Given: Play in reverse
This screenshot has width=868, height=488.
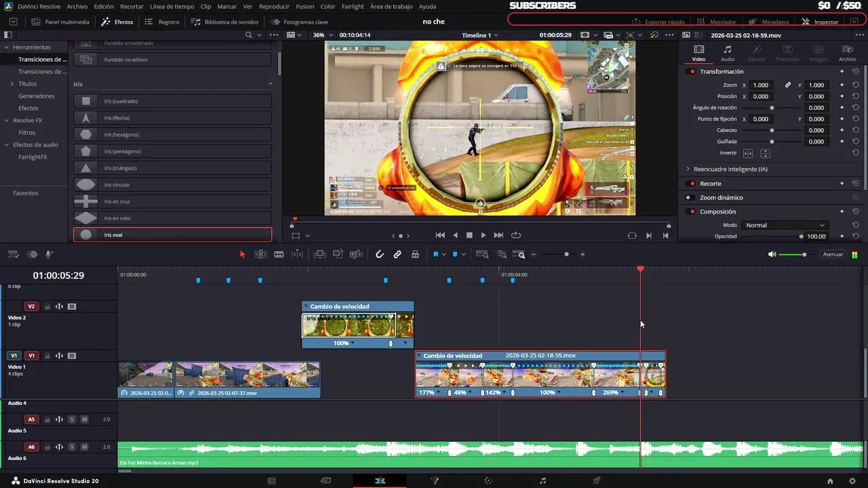Looking at the screenshot, I should point(455,235).
